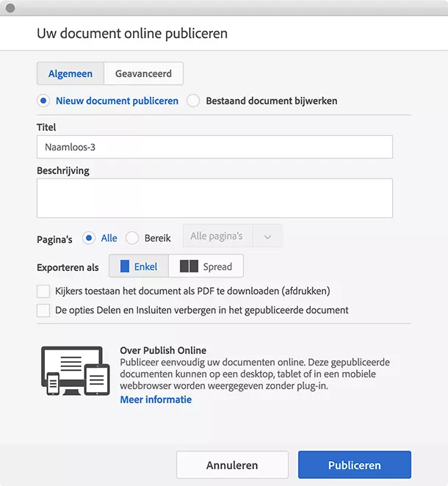448x486 pixels.
Task: Click the Publish Online devices illustration
Action: (76, 371)
